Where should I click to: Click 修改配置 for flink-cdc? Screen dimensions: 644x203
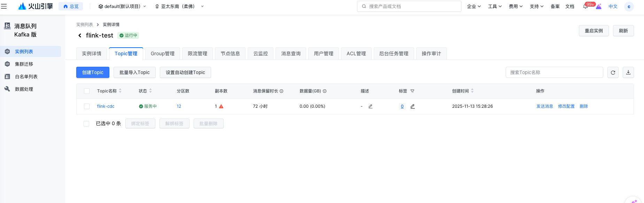coord(566,106)
